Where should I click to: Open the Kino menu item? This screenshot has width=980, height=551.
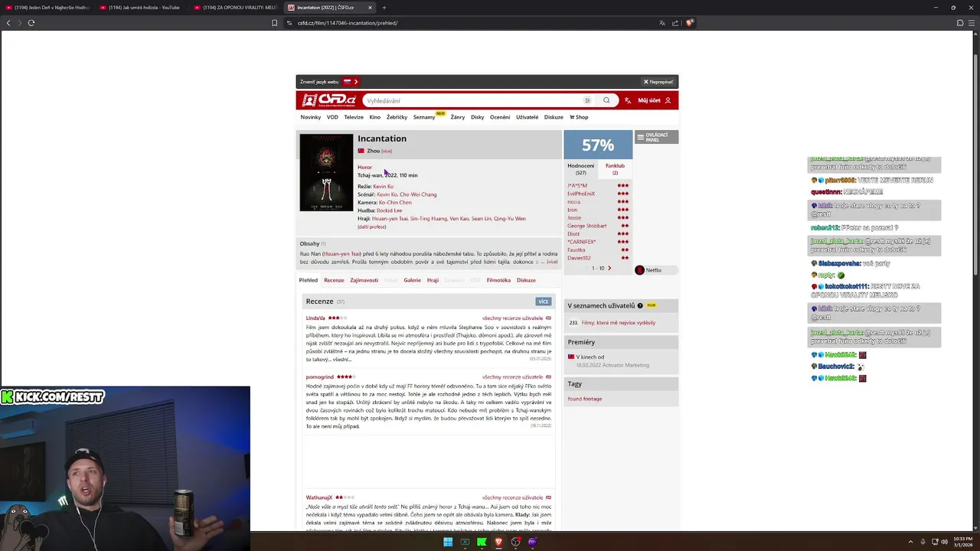(x=375, y=117)
